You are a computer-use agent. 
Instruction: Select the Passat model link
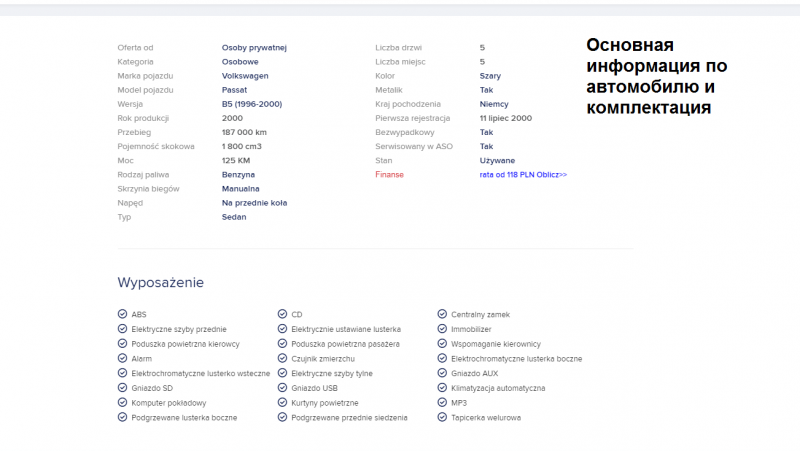pyautogui.click(x=234, y=90)
